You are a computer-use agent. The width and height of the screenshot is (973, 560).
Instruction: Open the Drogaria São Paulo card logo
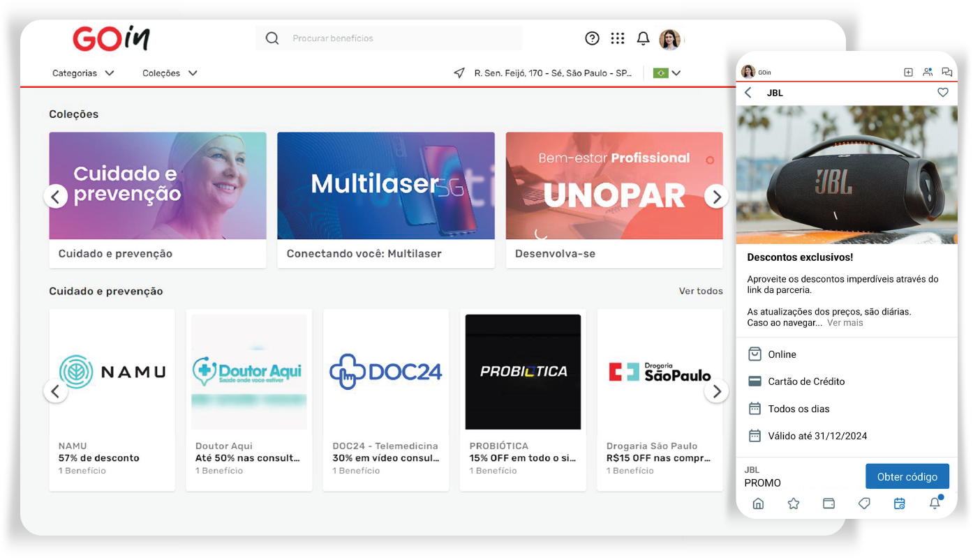point(660,372)
